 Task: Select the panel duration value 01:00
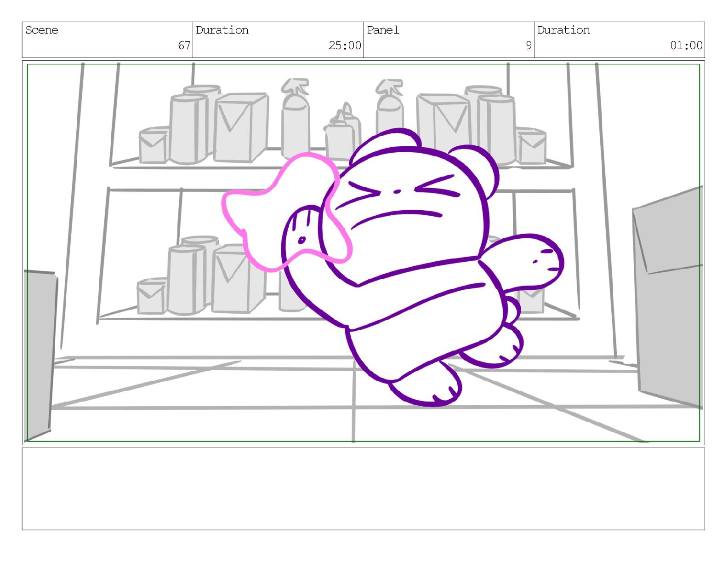[686, 46]
